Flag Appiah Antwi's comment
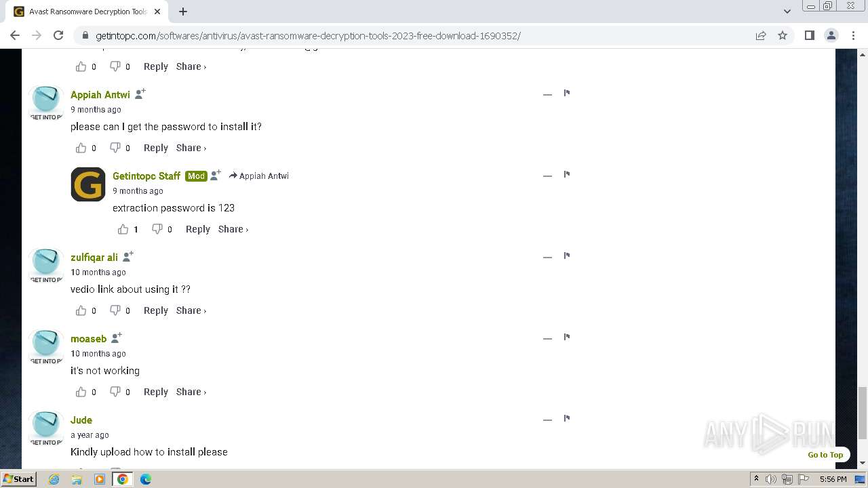The image size is (868, 488). coord(567,93)
